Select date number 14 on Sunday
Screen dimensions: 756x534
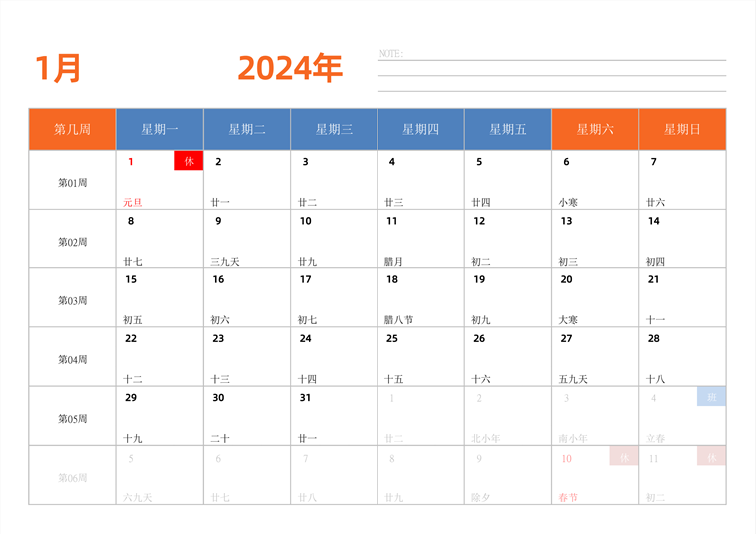coord(654,221)
